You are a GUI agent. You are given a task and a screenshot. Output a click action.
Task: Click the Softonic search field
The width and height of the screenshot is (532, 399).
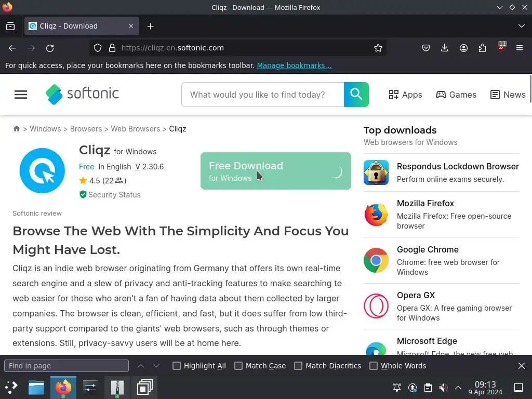point(263,95)
